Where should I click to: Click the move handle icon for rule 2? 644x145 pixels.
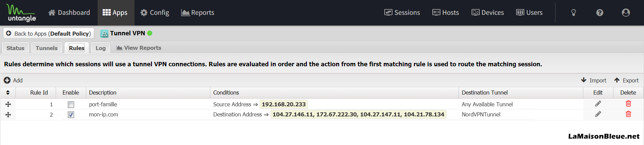click(x=8, y=115)
